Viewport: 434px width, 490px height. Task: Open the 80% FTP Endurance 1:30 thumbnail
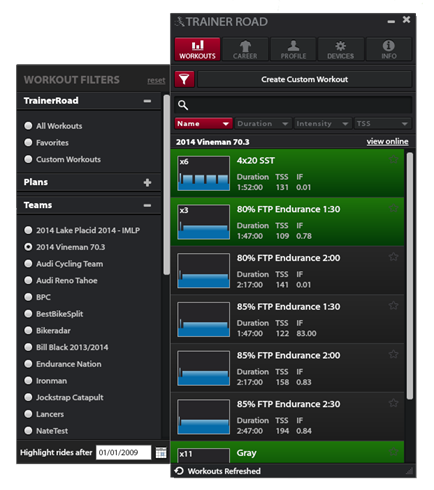pyautogui.click(x=203, y=222)
